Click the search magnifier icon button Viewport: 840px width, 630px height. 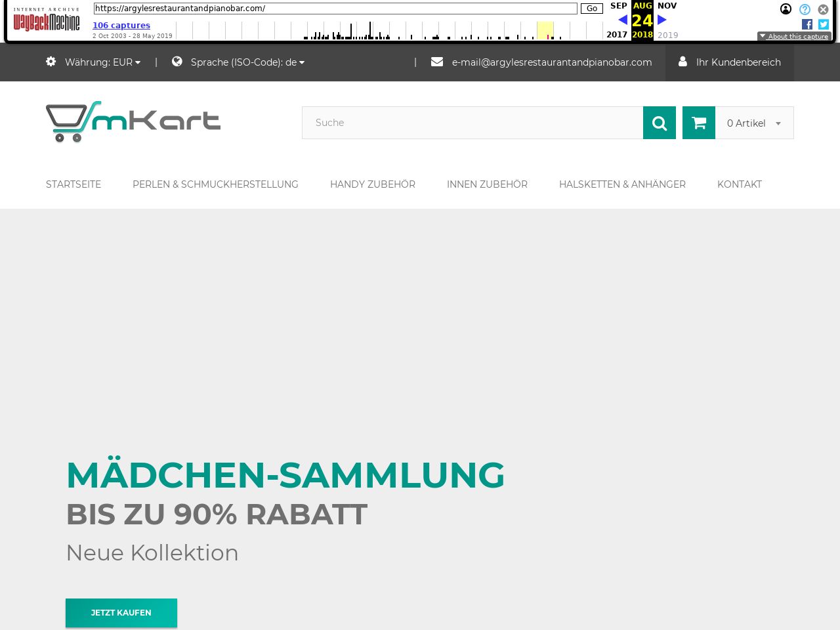point(659,123)
